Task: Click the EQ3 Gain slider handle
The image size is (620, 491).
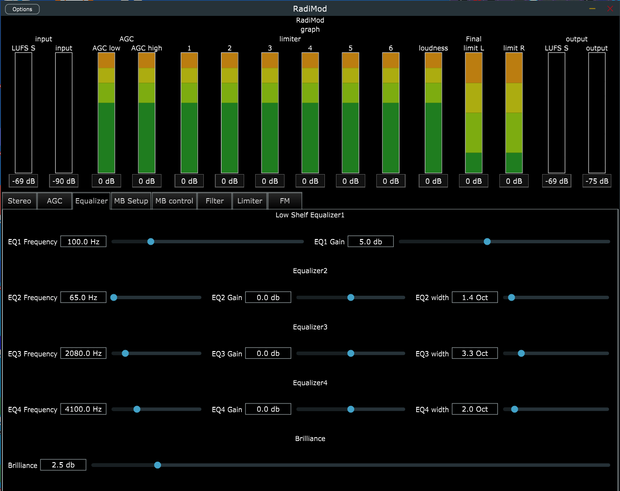Action: pyautogui.click(x=351, y=353)
